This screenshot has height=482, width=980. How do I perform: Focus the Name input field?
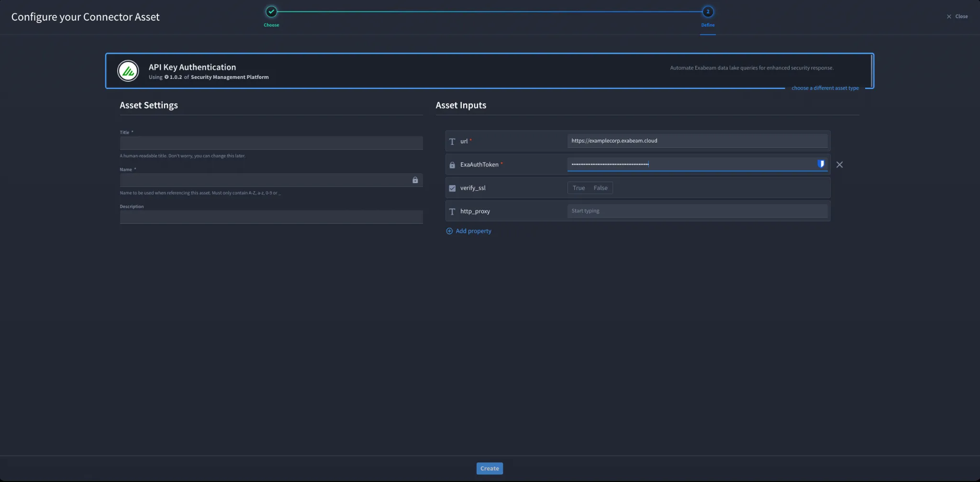271,180
